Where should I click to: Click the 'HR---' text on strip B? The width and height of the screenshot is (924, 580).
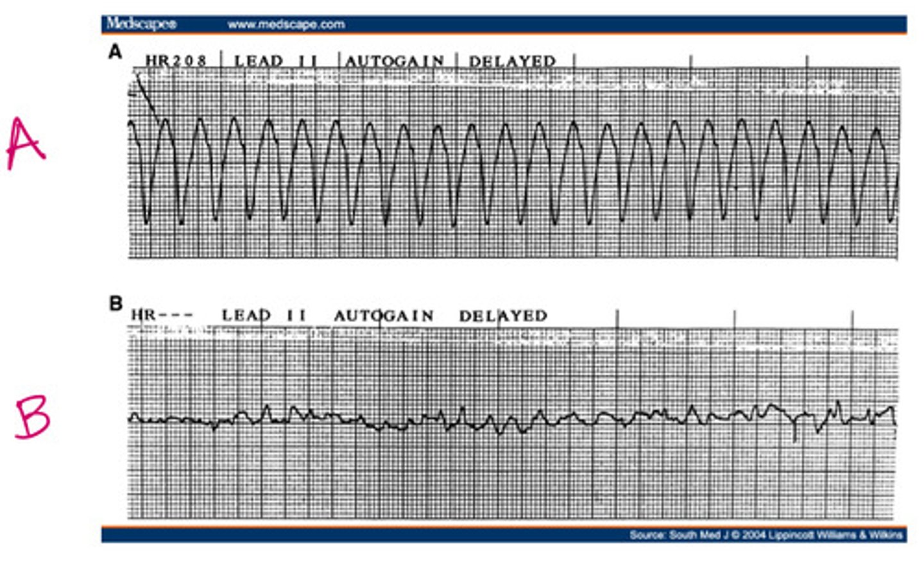click(x=162, y=316)
